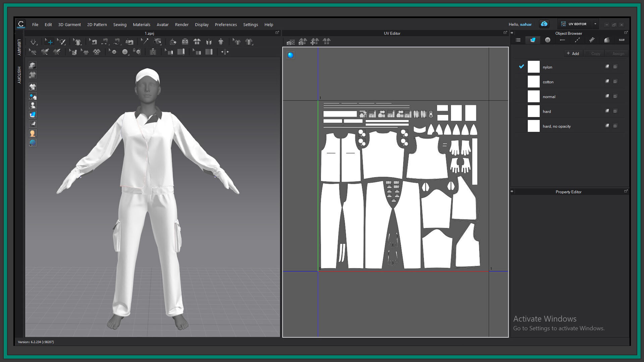The image size is (644, 362).
Task: Open the Fabric tab in Object Browser
Action: (533, 40)
